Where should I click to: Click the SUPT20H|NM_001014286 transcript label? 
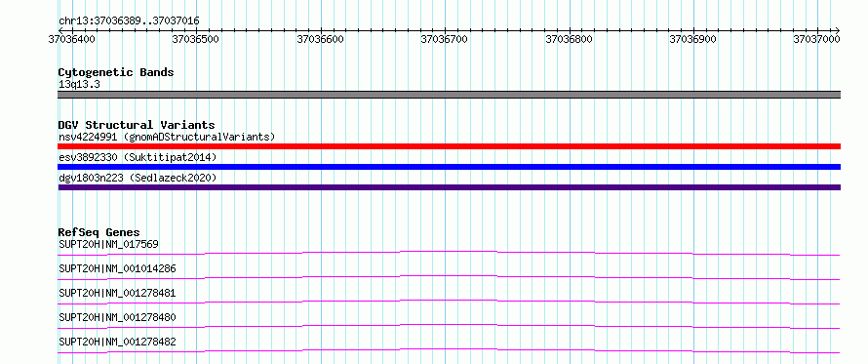point(117,268)
